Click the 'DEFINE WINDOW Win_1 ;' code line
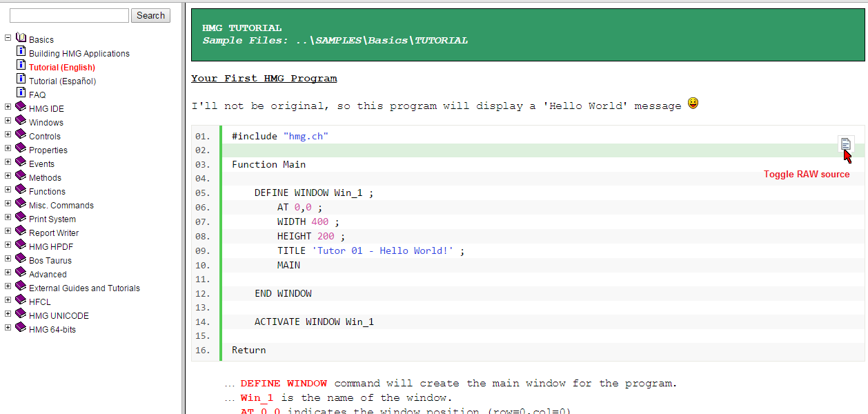The height and width of the screenshot is (414, 868). click(314, 193)
